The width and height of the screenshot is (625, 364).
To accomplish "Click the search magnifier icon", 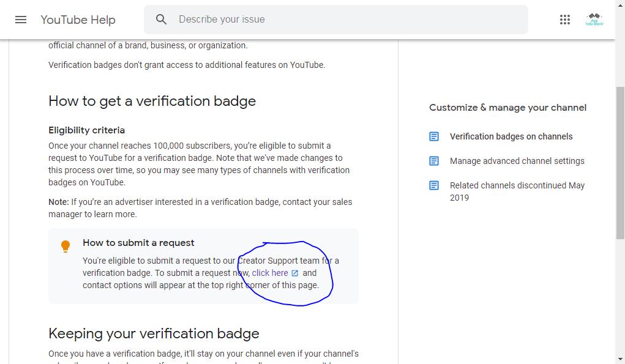I will [161, 19].
